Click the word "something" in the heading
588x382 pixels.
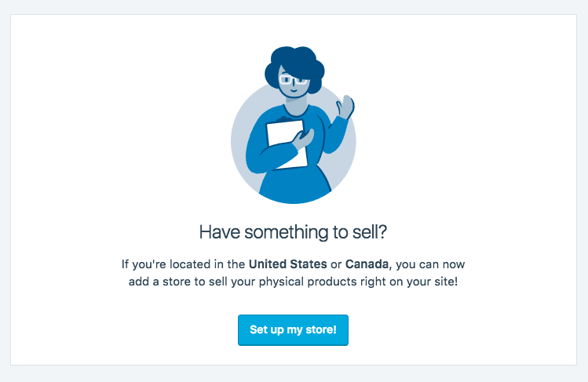(287, 233)
